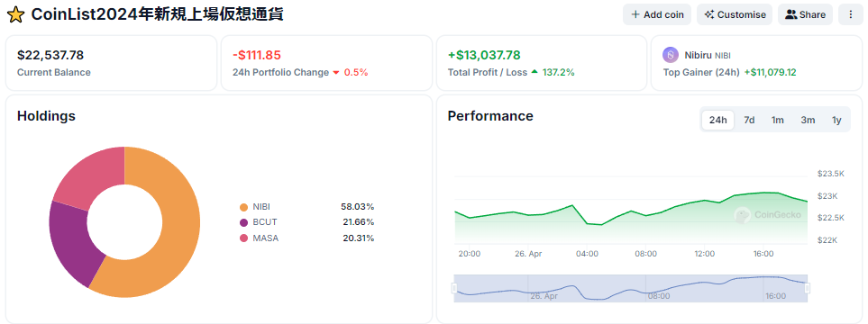Share this portfolio
The height and width of the screenshot is (324, 868).
click(x=806, y=15)
